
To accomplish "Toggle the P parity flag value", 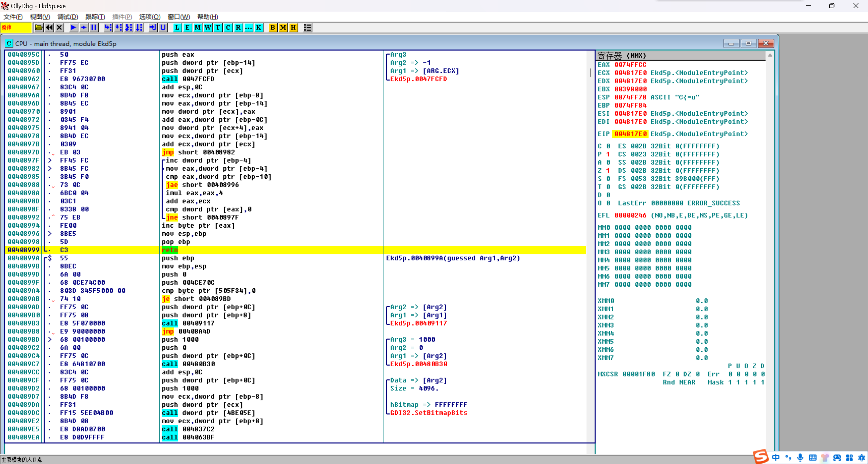I will [x=608, y=154].
